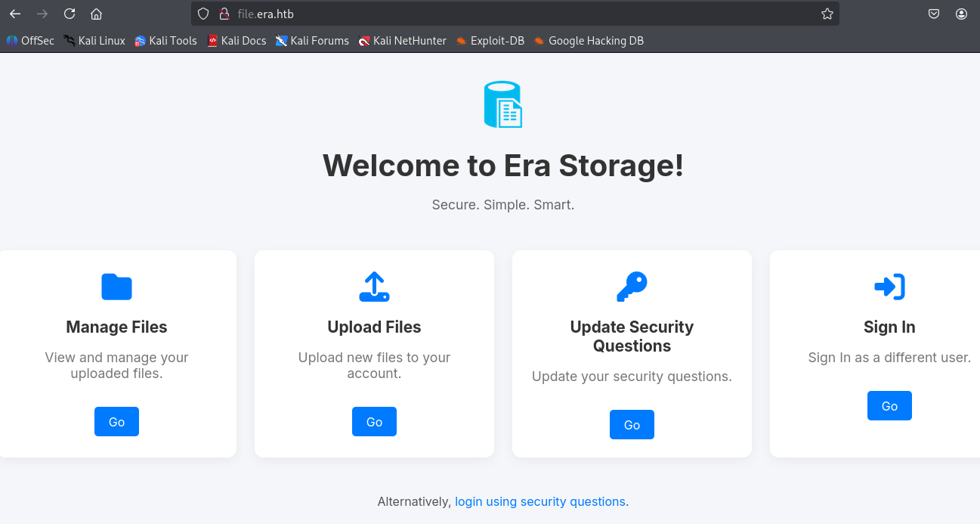980x524 pixels.
Task: Open the Save to Pocket icon
Action: point(934,14)
